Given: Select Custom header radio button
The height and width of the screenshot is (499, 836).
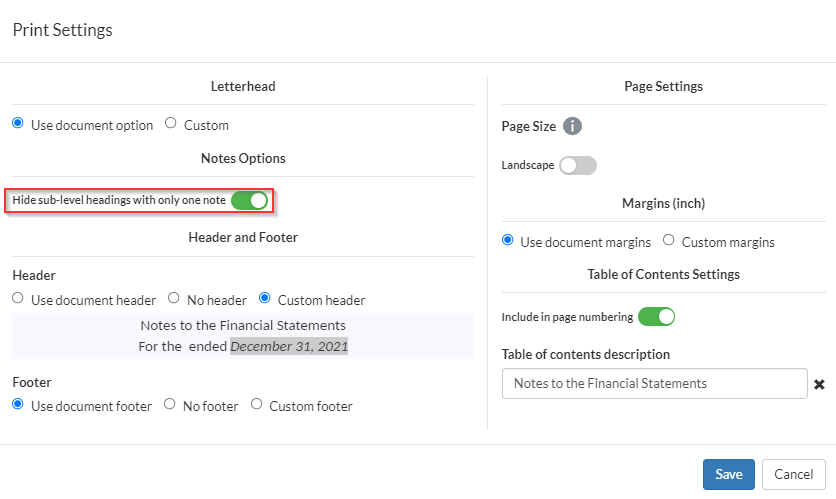Looking at the screenshot, I should [265, 298].
